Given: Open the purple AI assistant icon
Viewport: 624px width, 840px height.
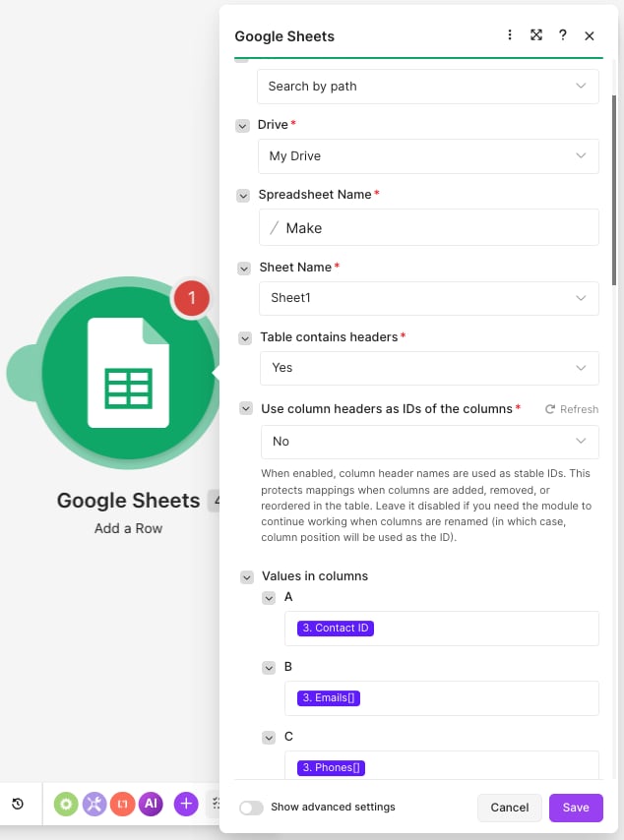Looking at the screenshot, I should click(x=151, y=804).
